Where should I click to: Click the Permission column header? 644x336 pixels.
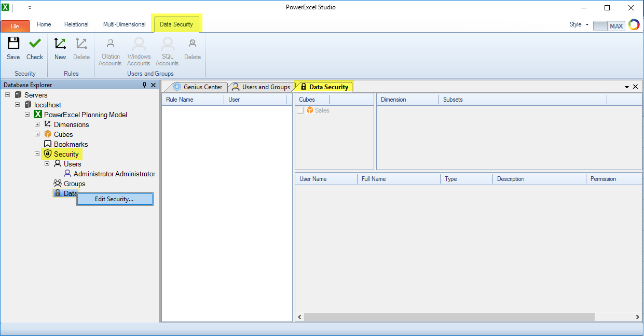click(x=614, y=179)
